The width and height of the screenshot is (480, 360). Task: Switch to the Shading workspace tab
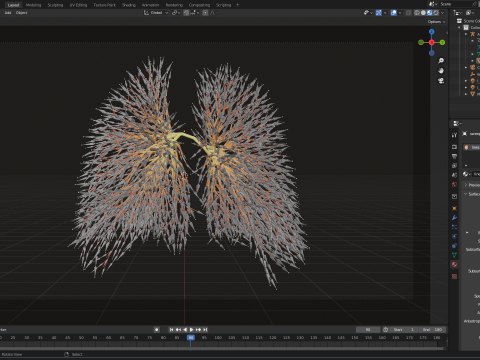(129, 5)
